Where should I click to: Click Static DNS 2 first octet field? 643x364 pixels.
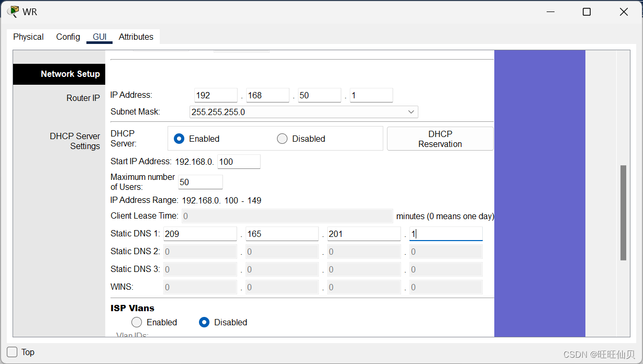(x=200, y=252)
